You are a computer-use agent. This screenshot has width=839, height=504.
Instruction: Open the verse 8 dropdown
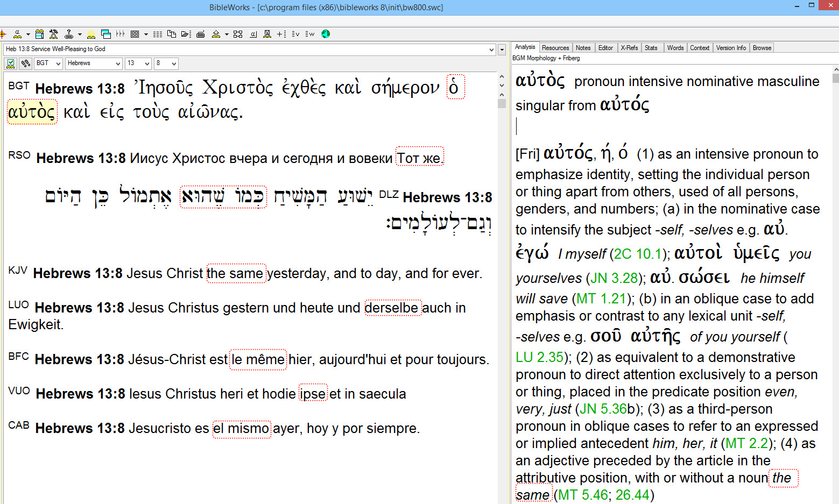tap(166, 63)
